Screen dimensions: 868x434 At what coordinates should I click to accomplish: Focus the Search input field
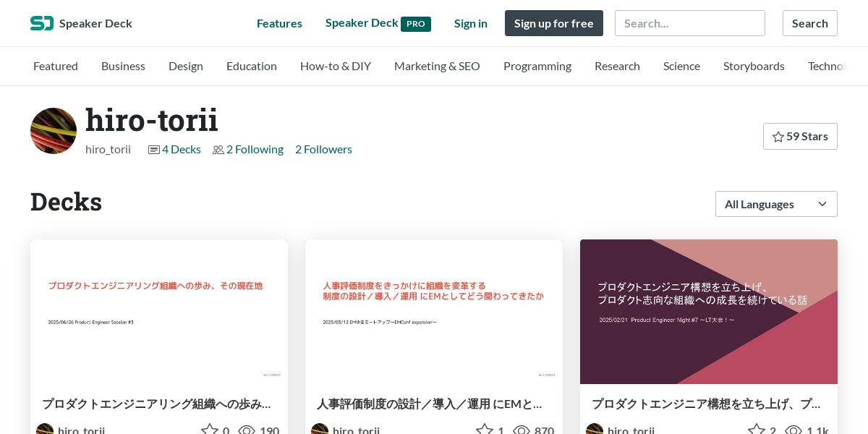coord(690,23)
